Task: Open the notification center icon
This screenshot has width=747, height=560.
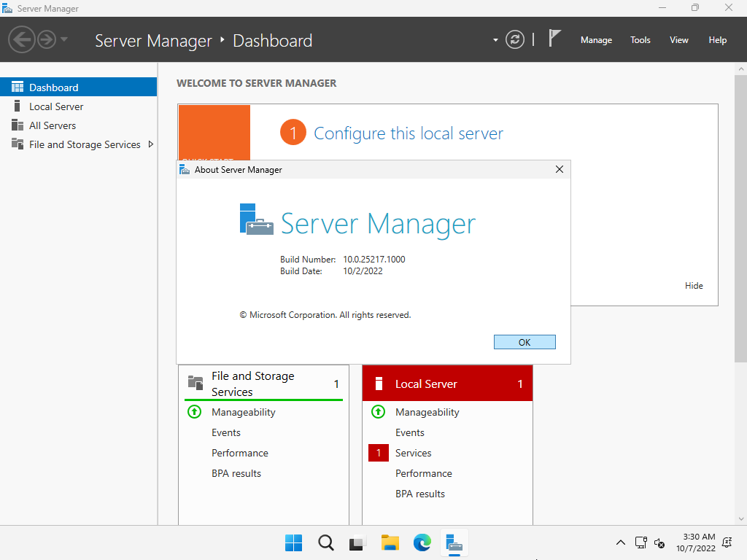Action: [x=727, y=542]
